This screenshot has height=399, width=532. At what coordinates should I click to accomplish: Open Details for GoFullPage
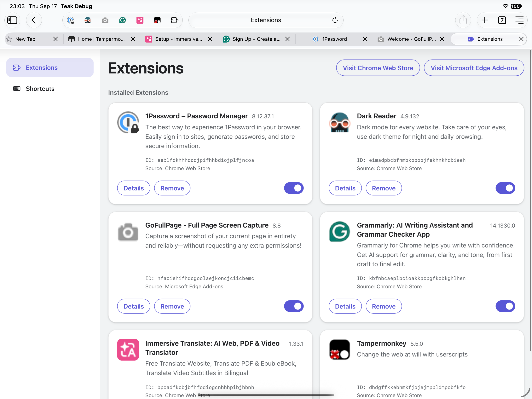(x=133, y=306)
